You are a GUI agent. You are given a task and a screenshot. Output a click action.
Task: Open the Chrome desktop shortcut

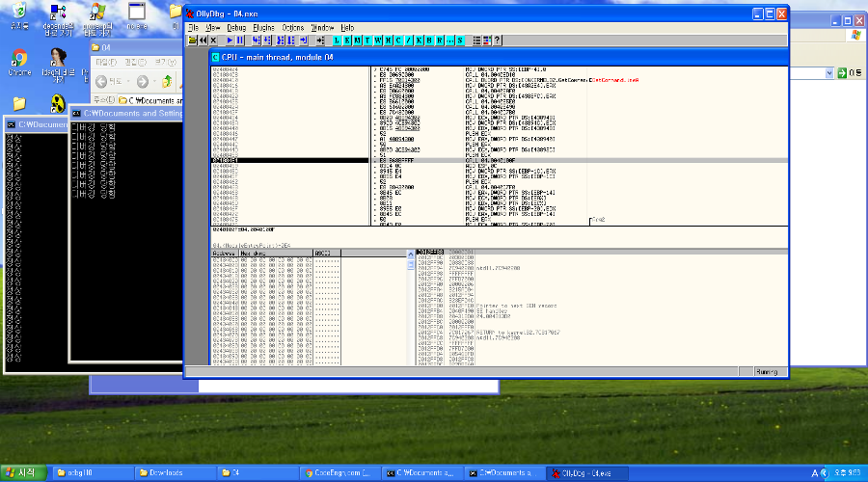(x=19, y=62)
